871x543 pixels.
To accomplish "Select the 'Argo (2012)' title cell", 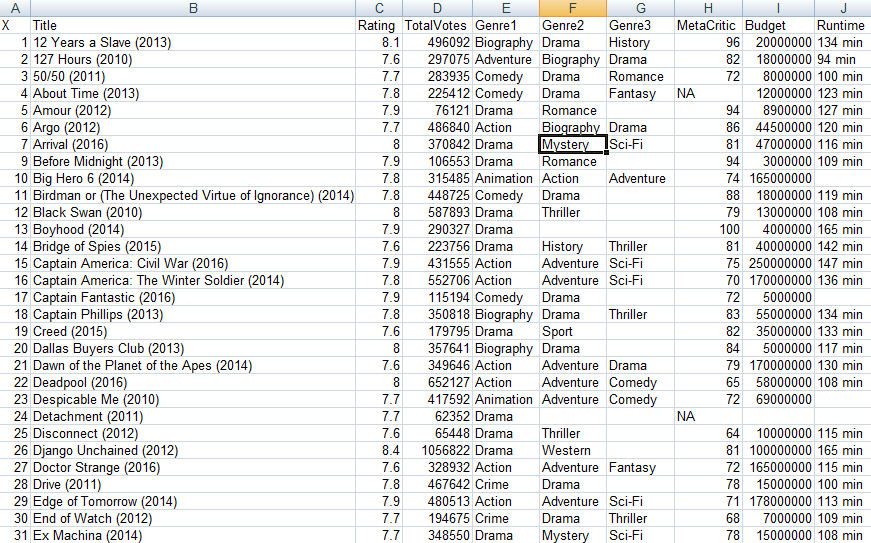I will click(193, 128).
